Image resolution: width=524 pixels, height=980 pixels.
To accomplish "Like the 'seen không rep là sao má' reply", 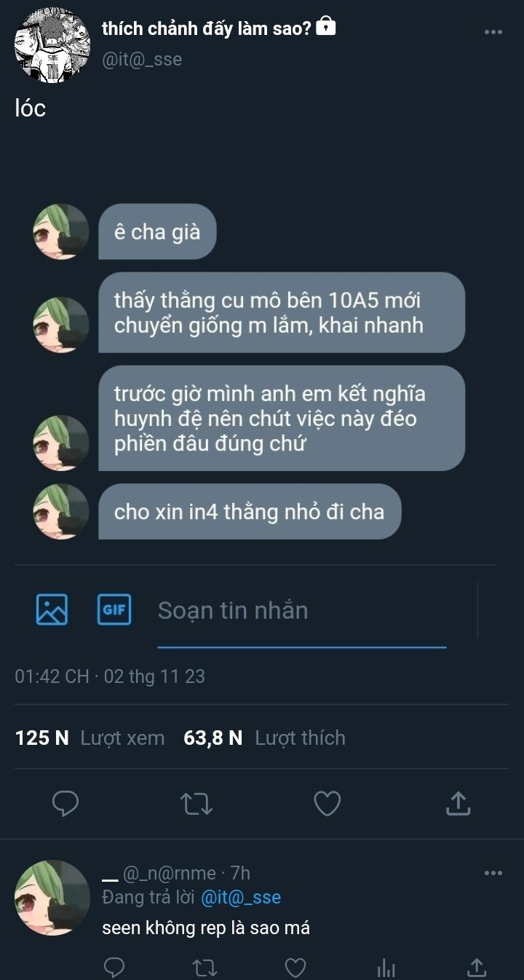I will click(295, 967).
